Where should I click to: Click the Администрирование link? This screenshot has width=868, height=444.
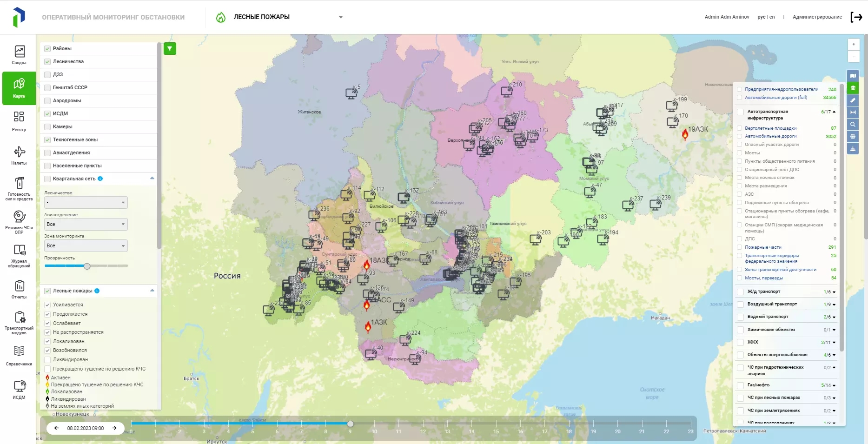pyautogui.click(x=817, y=17)
